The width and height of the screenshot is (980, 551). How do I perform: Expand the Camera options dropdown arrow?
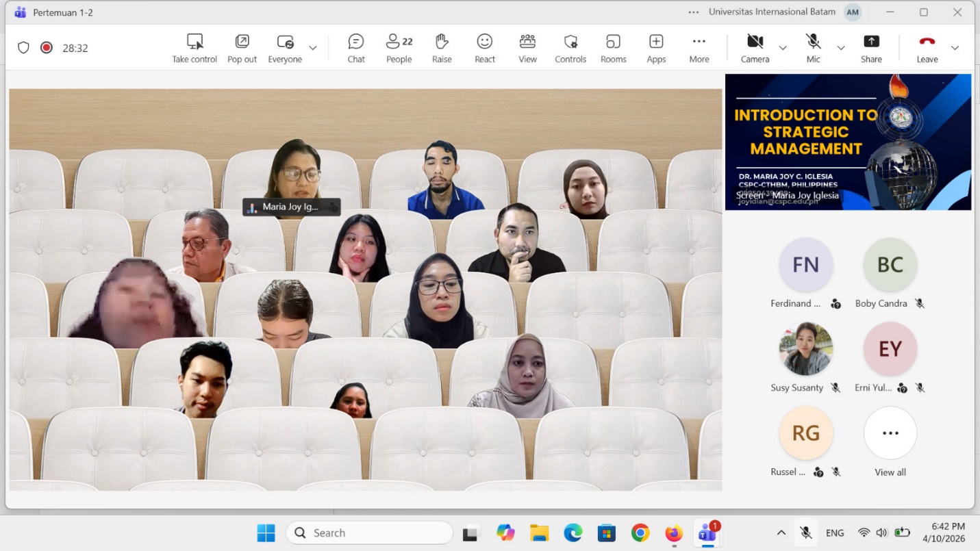pyautogui.click(x=783, y=48)
